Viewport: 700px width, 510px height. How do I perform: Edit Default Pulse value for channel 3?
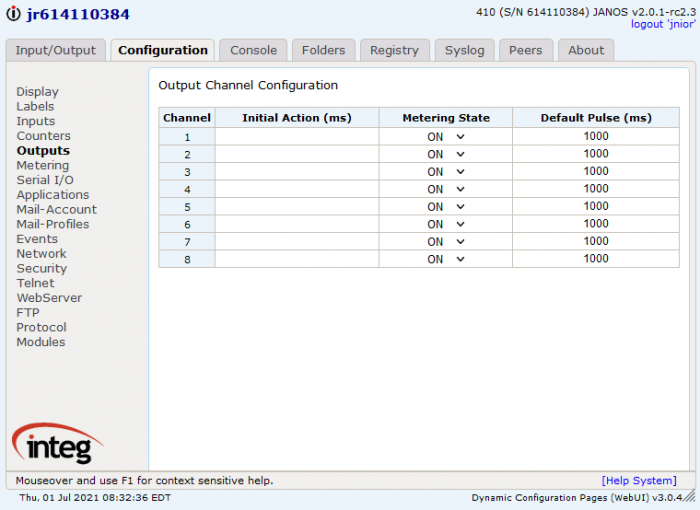pos(596,171)
